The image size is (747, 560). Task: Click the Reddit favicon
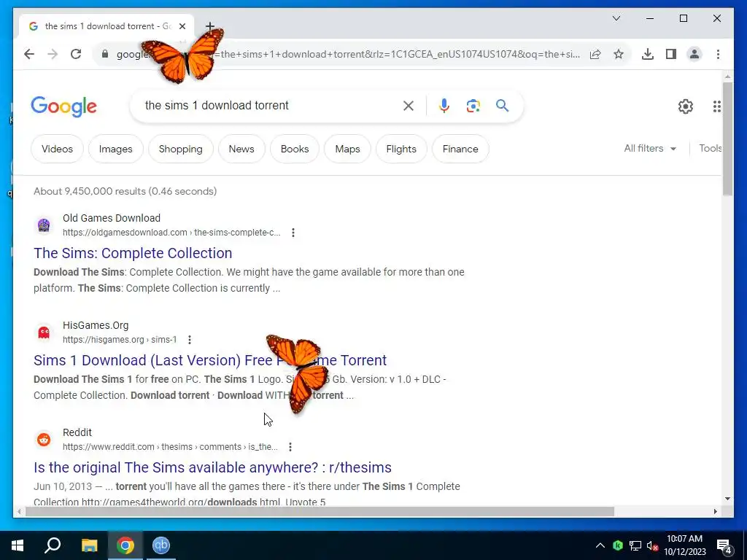pyautogui.click(x=44, y=439)
